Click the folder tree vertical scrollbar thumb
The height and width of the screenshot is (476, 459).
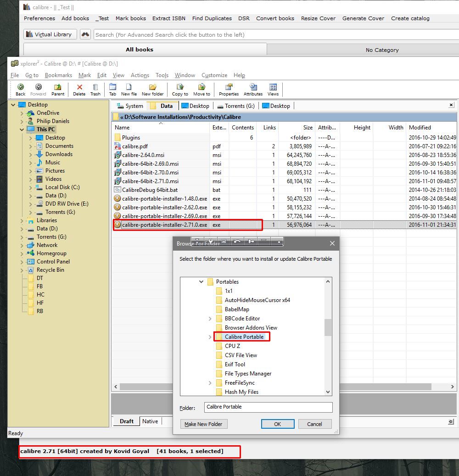(x=328, y=327)
